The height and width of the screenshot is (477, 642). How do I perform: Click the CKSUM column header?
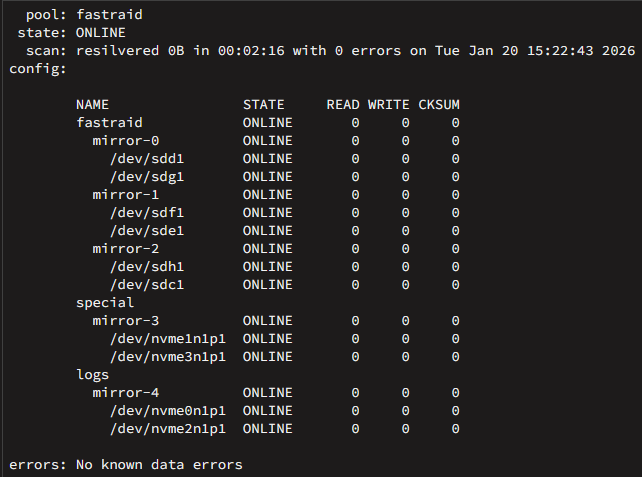coord(439,105)
